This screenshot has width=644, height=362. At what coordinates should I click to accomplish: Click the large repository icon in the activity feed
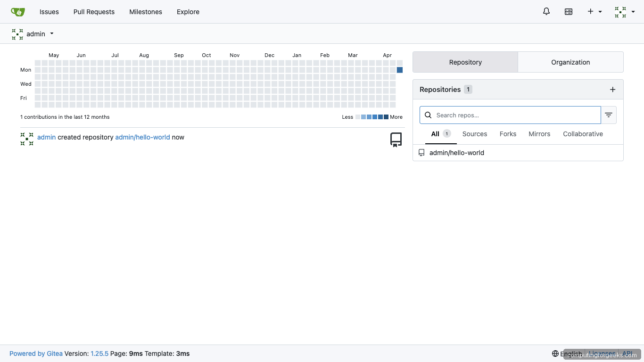click(x=396, y=139)
